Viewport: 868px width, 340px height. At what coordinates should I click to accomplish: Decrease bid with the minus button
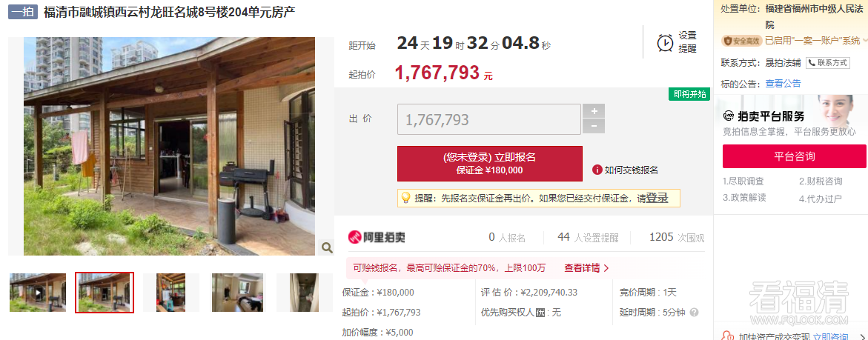(x=594, y=127)
